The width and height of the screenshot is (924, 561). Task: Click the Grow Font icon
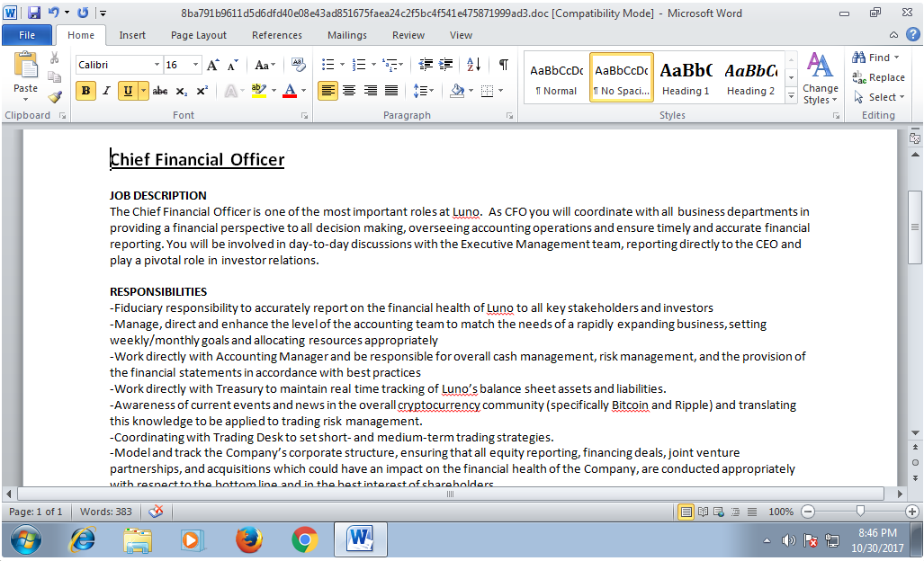tap(213, 65)
